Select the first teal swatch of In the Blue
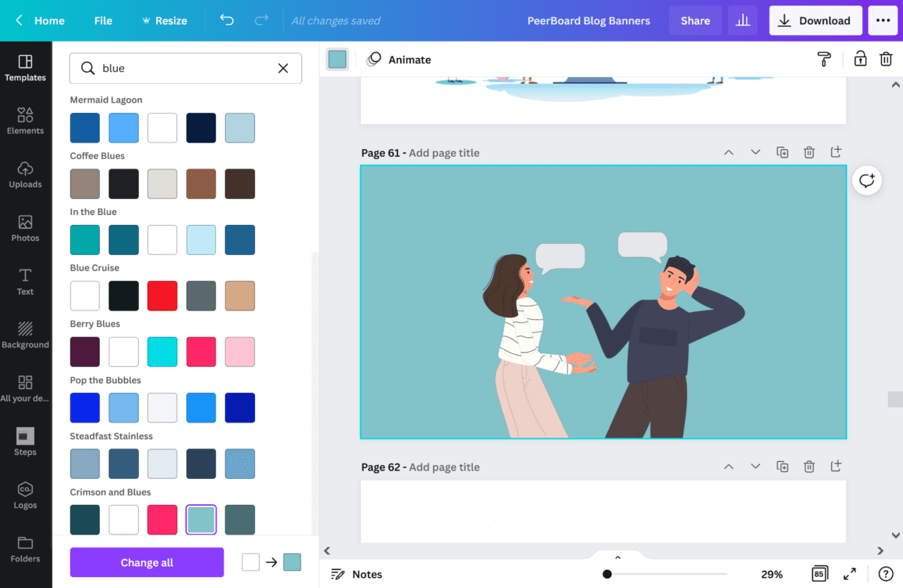The height and width of the screenshot is (588, 903). click(85, 239)
